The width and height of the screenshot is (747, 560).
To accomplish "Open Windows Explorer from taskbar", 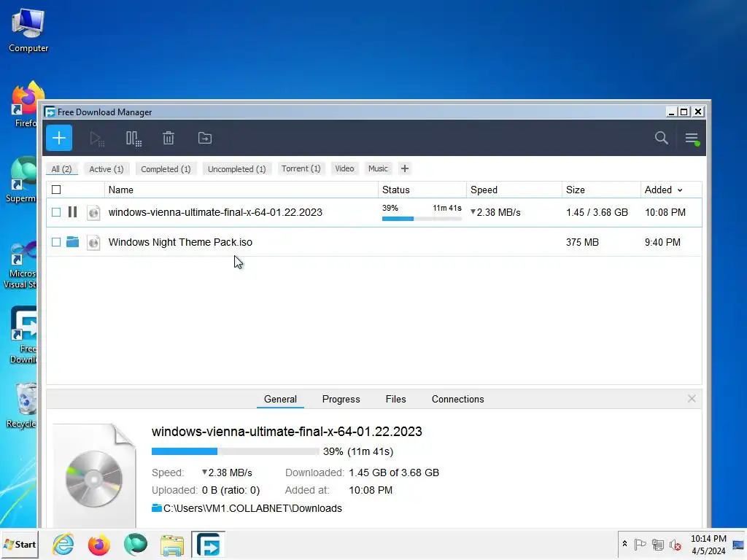I will pyautogui.click(x=171, y=545).
